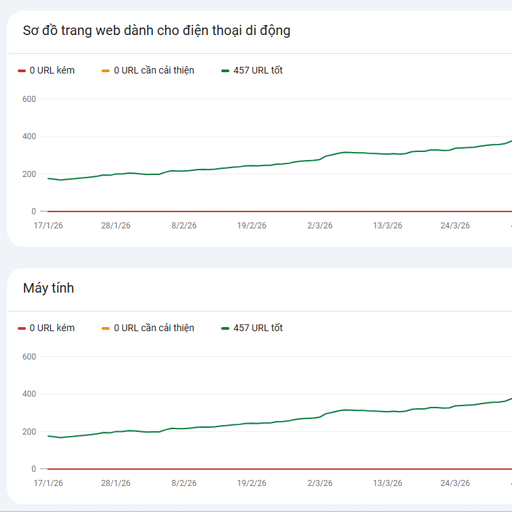Click the 'Máy tính' card title
The image size is (512, 512).
tap(49, 288)
